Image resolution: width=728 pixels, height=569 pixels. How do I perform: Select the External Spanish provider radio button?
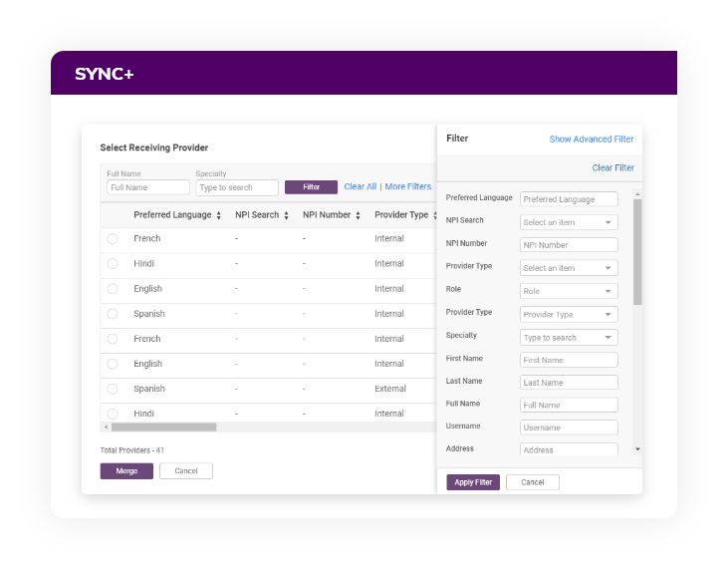coord(113,389)
